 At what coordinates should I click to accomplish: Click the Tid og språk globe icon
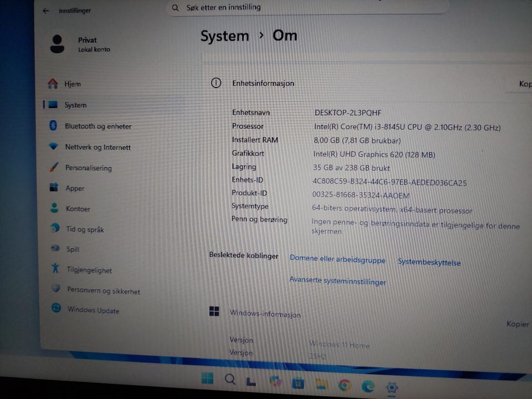55,228
